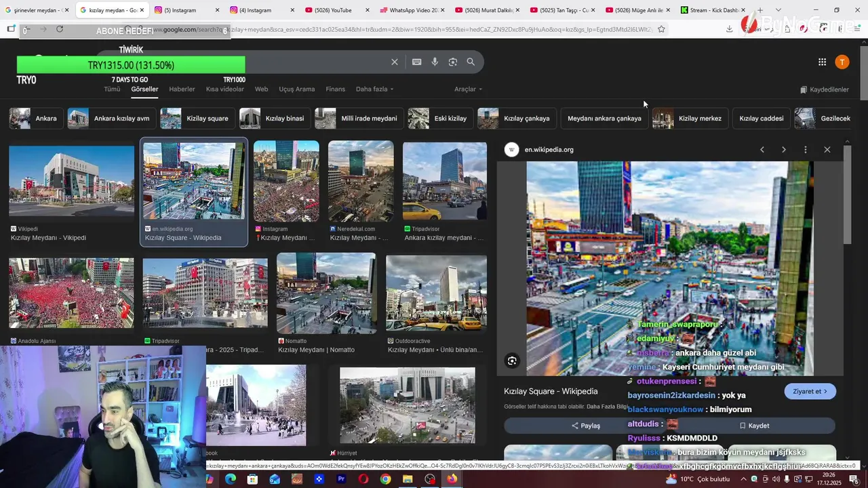The width and height of the screenshot is (868, 488).
Task: Filter by the Kizilay merkez chip
Action: (690, 119)
